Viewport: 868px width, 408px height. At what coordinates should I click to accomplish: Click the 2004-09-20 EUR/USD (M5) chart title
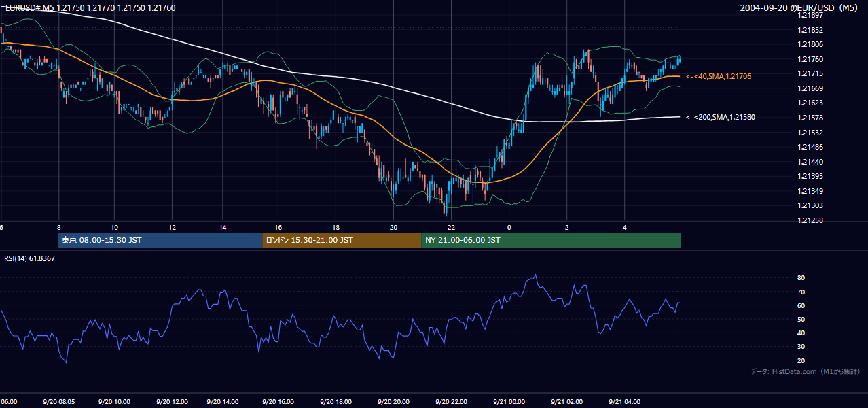tap(800, 7)
